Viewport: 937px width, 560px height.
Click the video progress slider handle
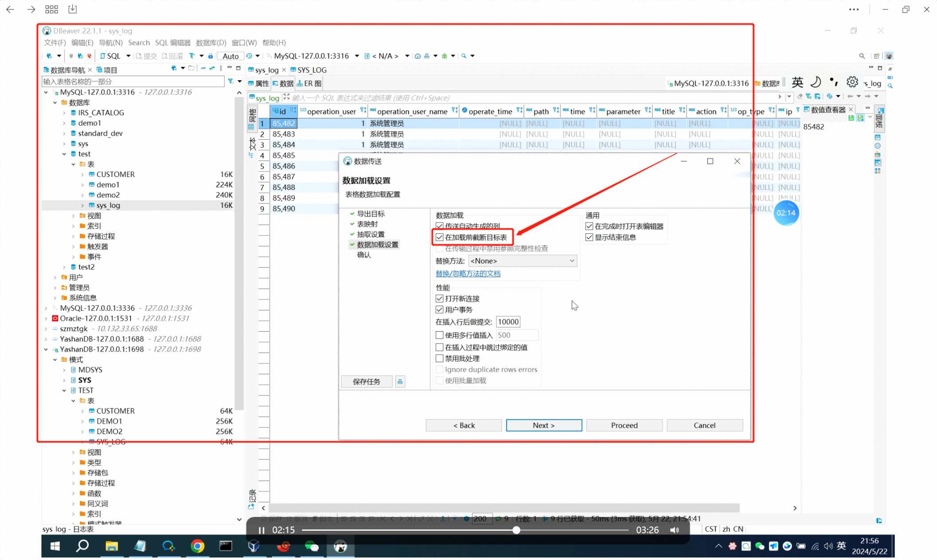pyautogui.click(x=516, y=530)
